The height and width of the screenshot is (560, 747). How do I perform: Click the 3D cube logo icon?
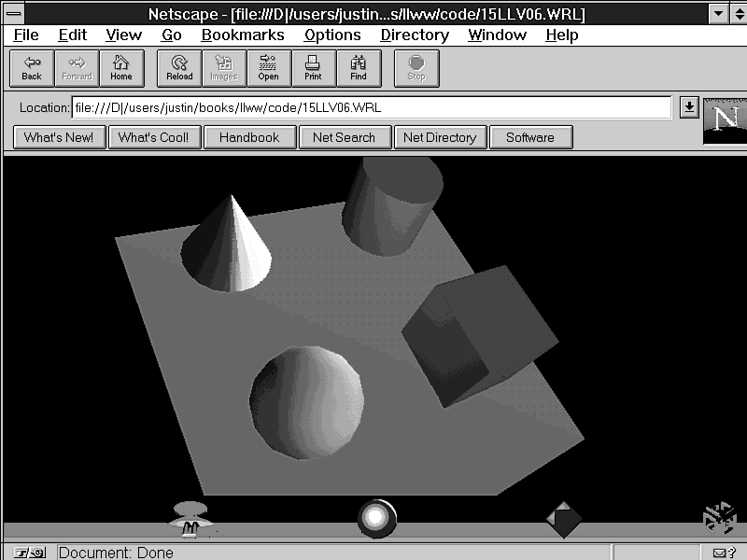click(719, 517)
